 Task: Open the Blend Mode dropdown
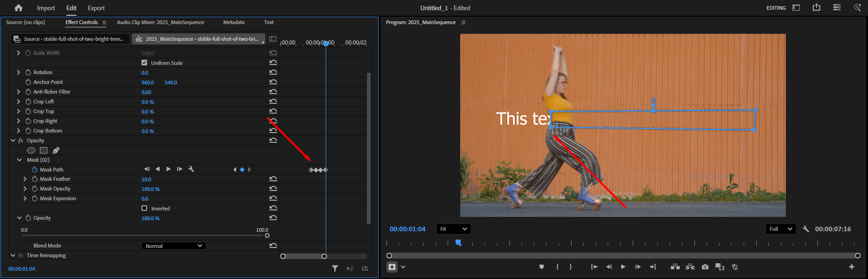[x=174, y=246]
